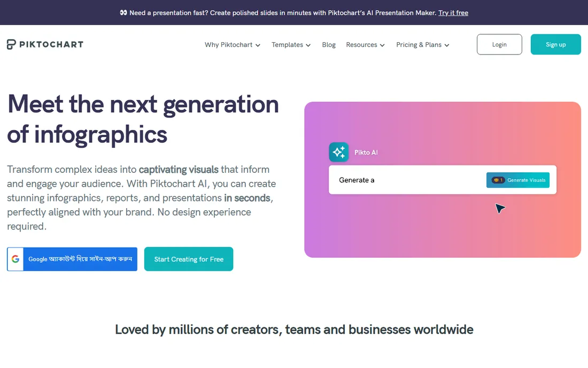Click the Login button

click(x=499, y=44)
